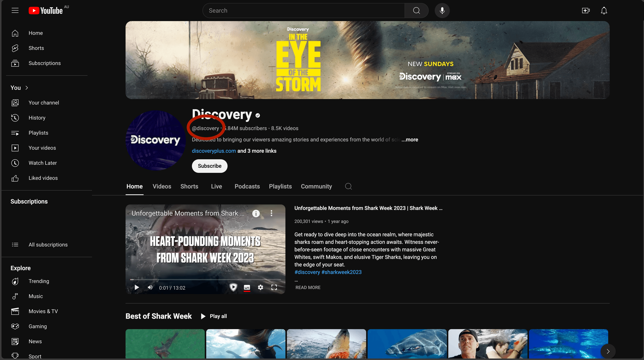644x360 pixels.
Task: Open the #discovery hashtag
Action: [307, 272]
